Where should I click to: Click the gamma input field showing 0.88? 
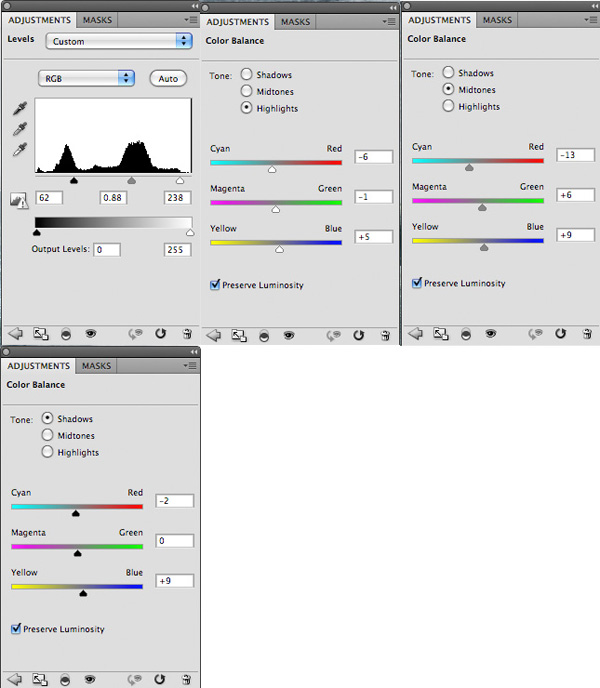113,198
